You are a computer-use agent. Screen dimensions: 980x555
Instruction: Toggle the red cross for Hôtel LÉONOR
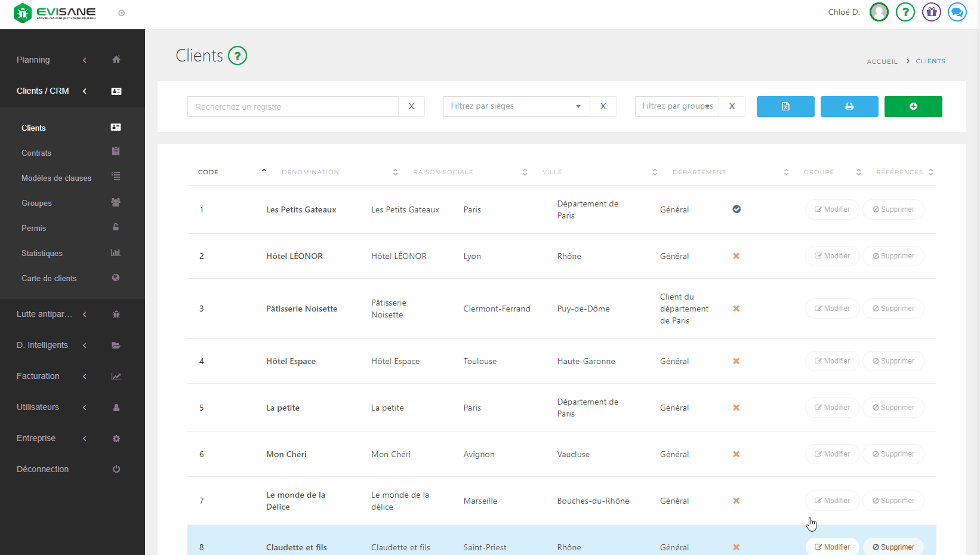tap(736, 256)
